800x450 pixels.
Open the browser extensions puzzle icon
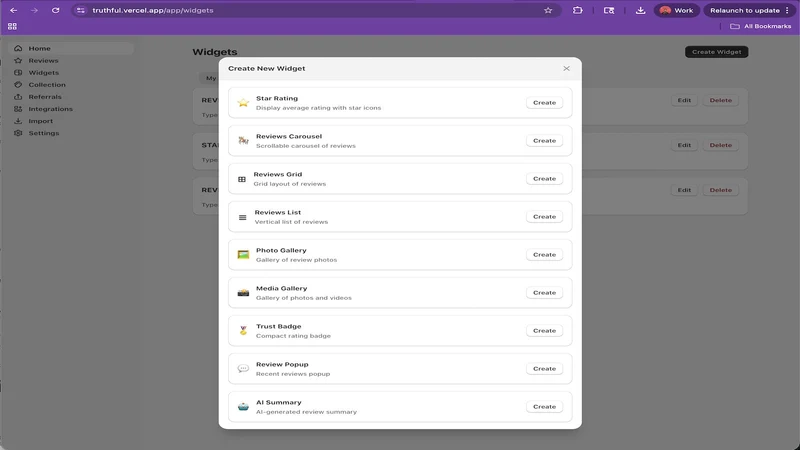click(578, 10)
